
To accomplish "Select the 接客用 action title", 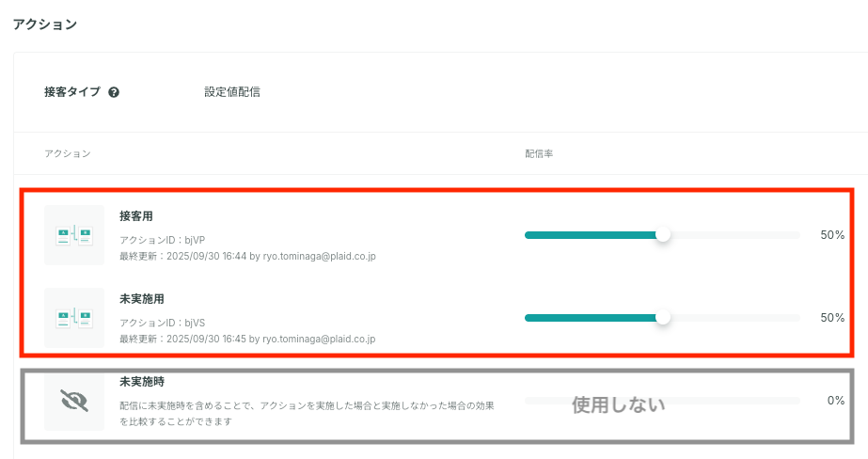I will [x=136, y=216].
